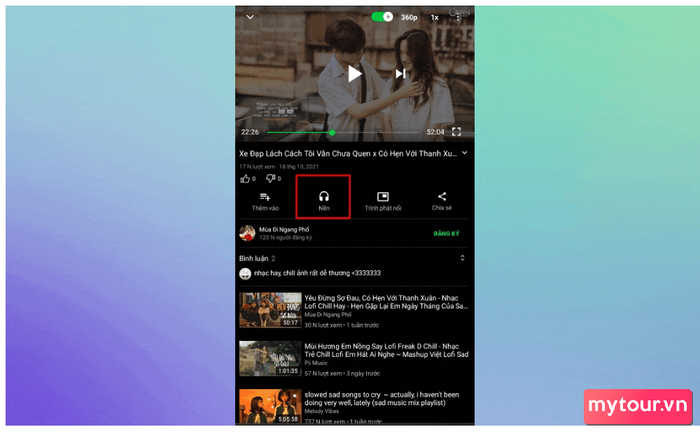Screen dimensions: 700x434
Task: Click the green progress bar handle
Action: click(332, 133)
